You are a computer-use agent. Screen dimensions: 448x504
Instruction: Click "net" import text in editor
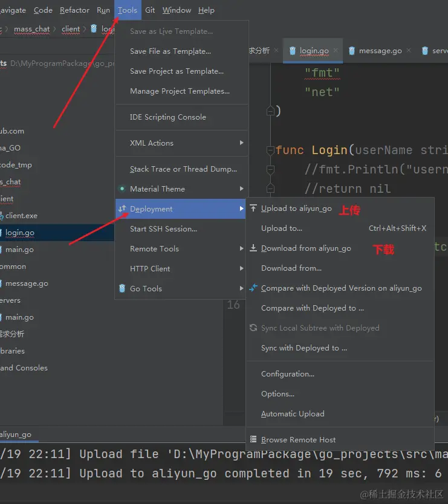(x=322, y=92)
